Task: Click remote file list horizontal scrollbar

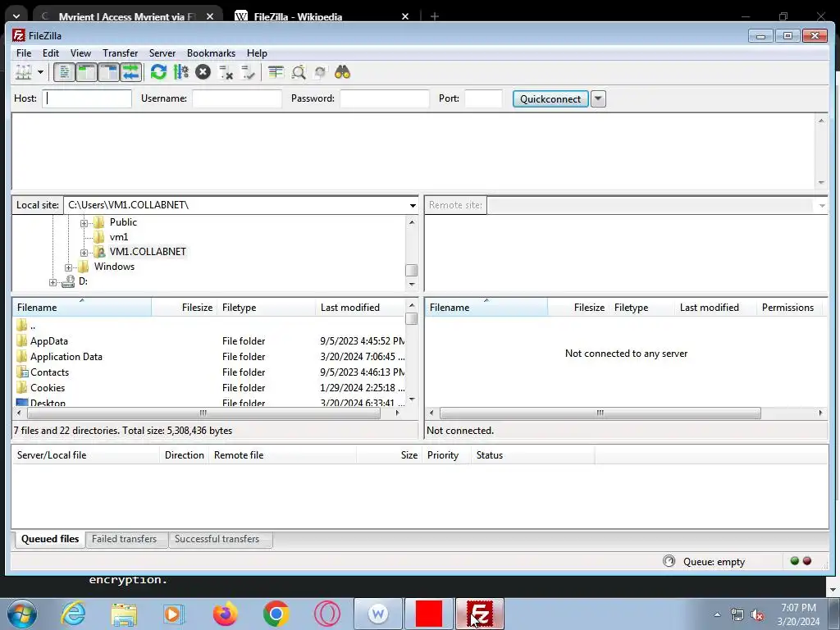Action: [600, 413]
